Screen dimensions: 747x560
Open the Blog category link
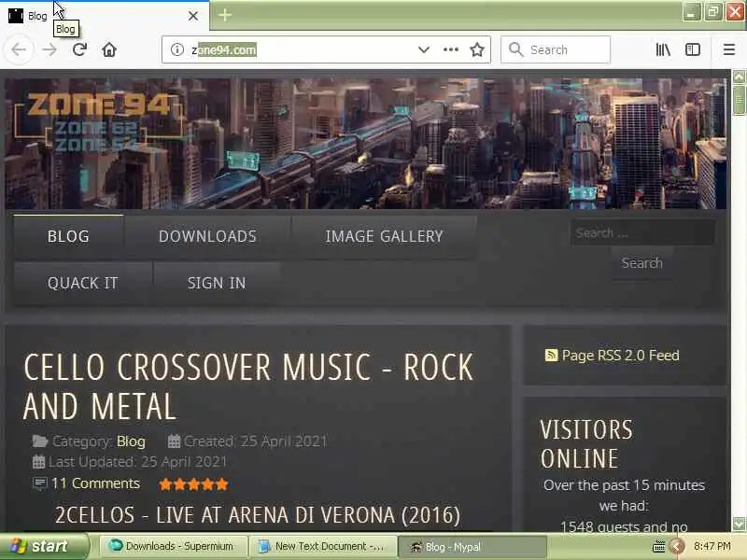(x=131, y=441)
